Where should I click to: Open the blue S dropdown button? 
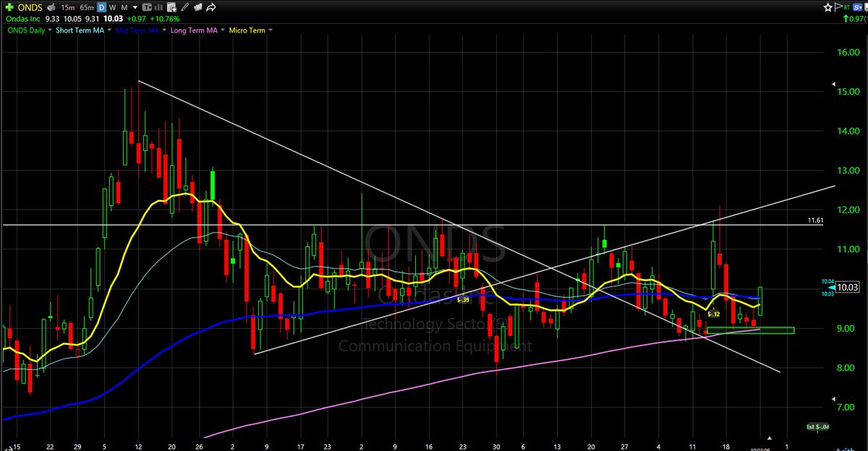(857, 7)
